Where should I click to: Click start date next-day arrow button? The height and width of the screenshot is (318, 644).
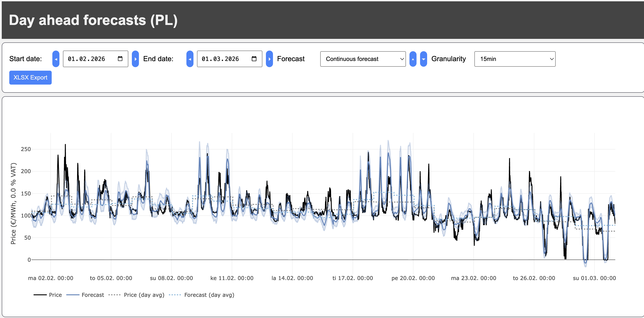[x=135, y=59]
